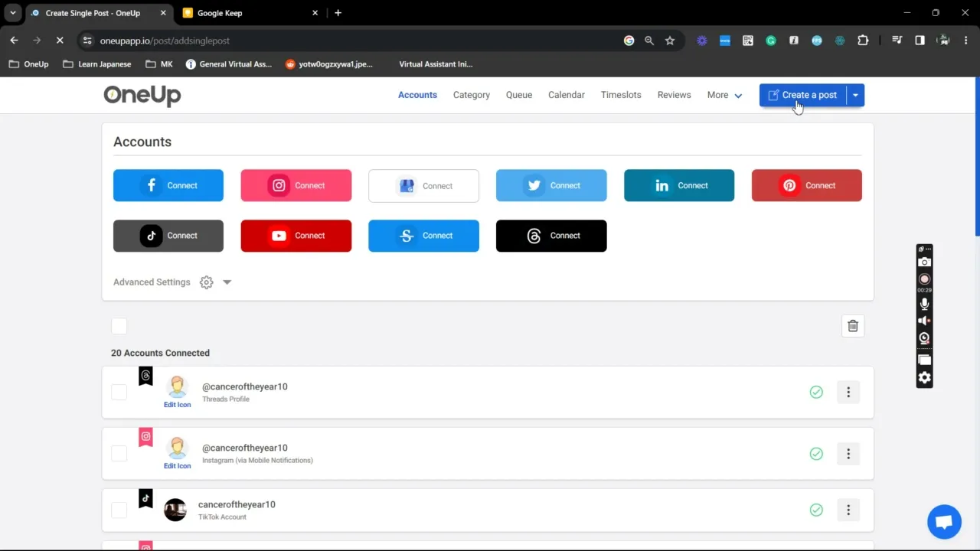980x551 pixels.
Task: Click green status check on TikTok row
Action: 816,510
